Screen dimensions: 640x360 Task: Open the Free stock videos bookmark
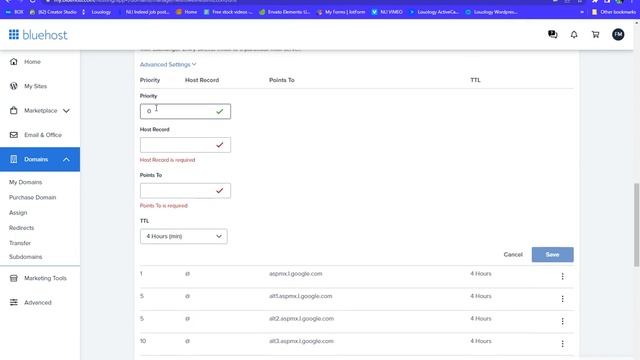coord(228,12)
